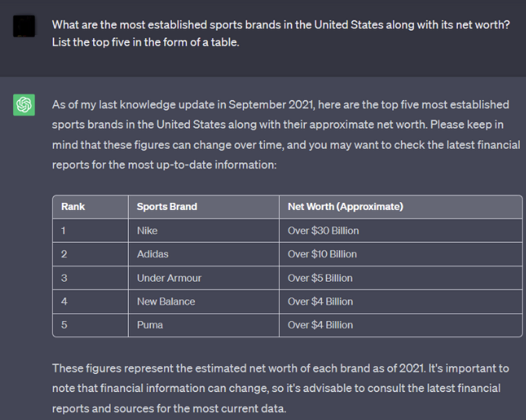Click the Nike cell in table
The width and height of the screenshot is (526, 420).
coord(204,230)
